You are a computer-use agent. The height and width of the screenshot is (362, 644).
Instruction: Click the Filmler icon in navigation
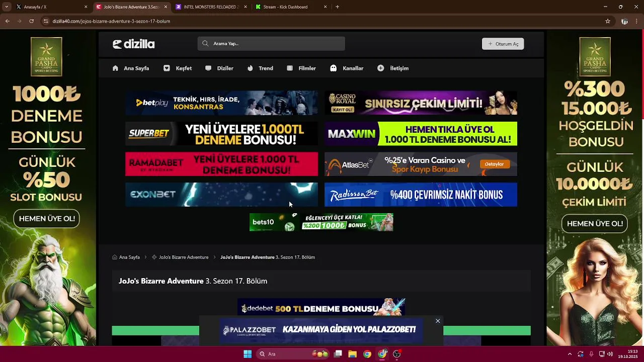click(x=290, y=68)
